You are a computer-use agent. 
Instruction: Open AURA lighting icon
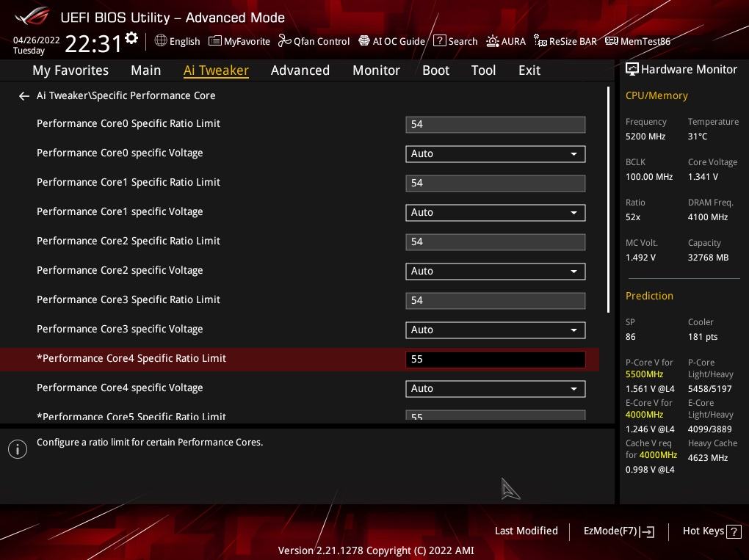[493, 42]
